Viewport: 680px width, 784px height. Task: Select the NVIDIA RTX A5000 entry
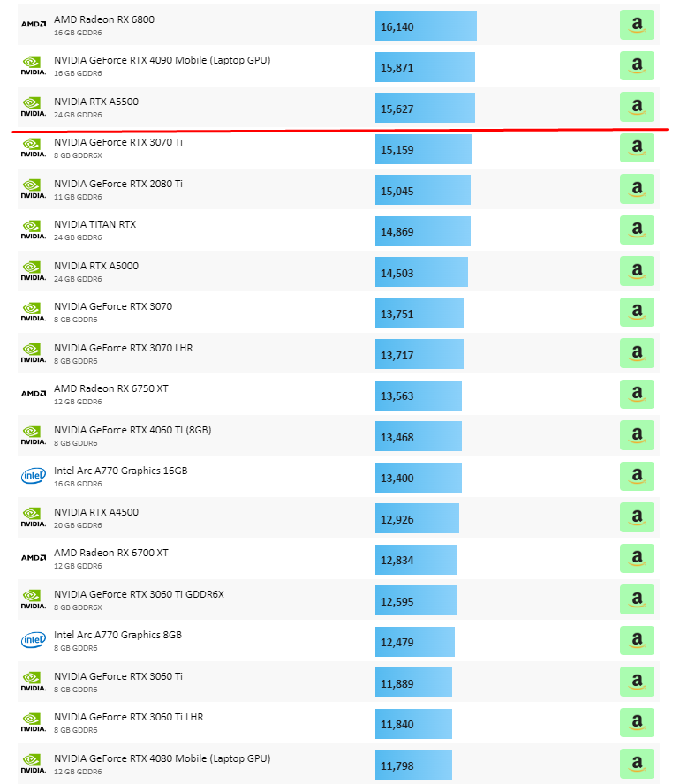96,266
